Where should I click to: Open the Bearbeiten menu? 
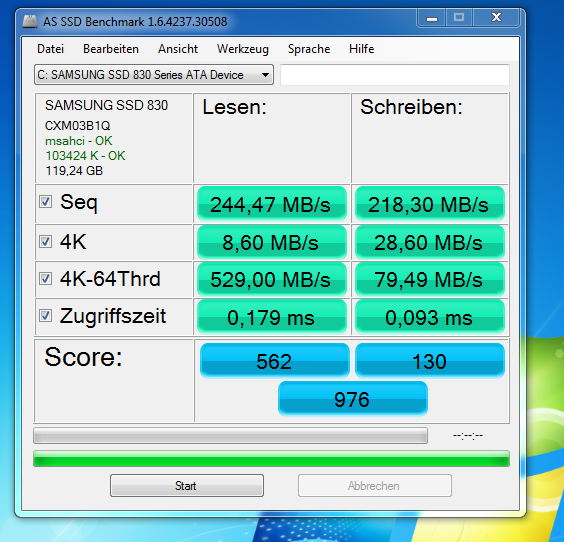click(x=111, y=49)
